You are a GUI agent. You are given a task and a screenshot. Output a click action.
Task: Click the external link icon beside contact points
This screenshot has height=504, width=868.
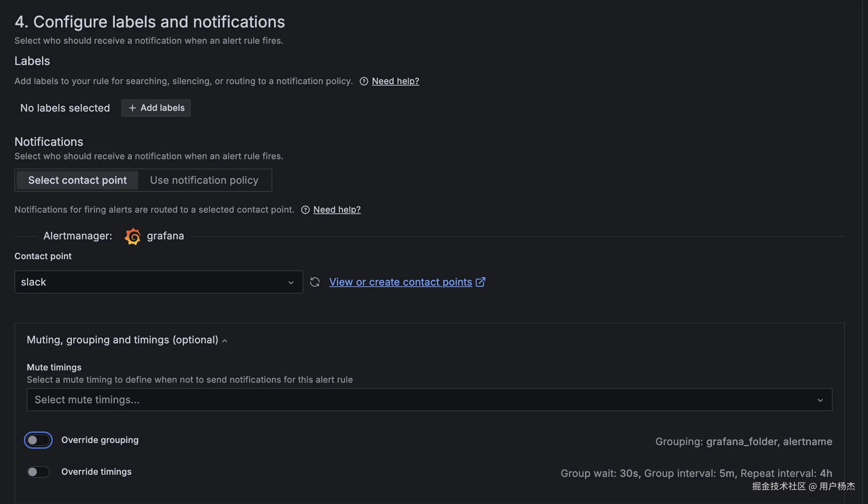(x=481, y=282)
